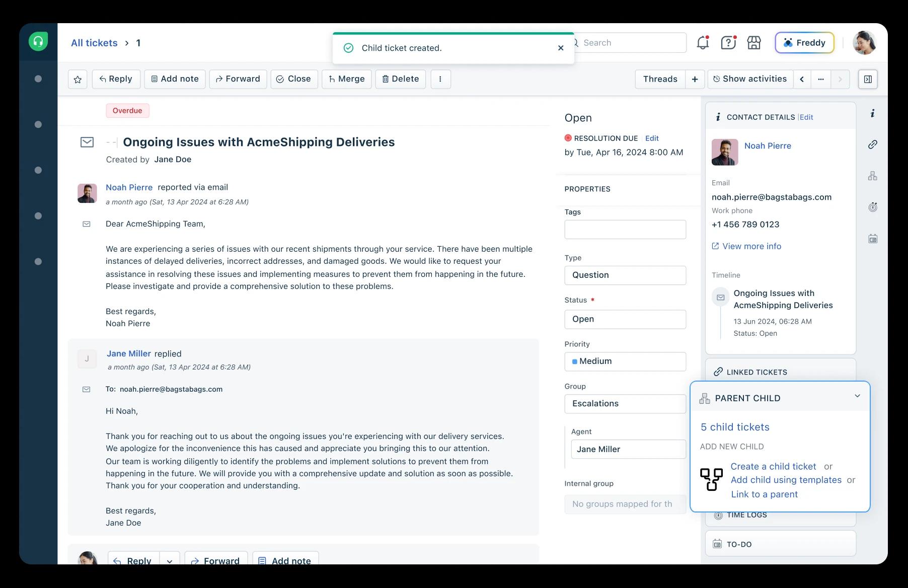Click the Overdue status badge
Image resolution: width=908 pixels, height=588 pixels.
(x=127, y=111)
